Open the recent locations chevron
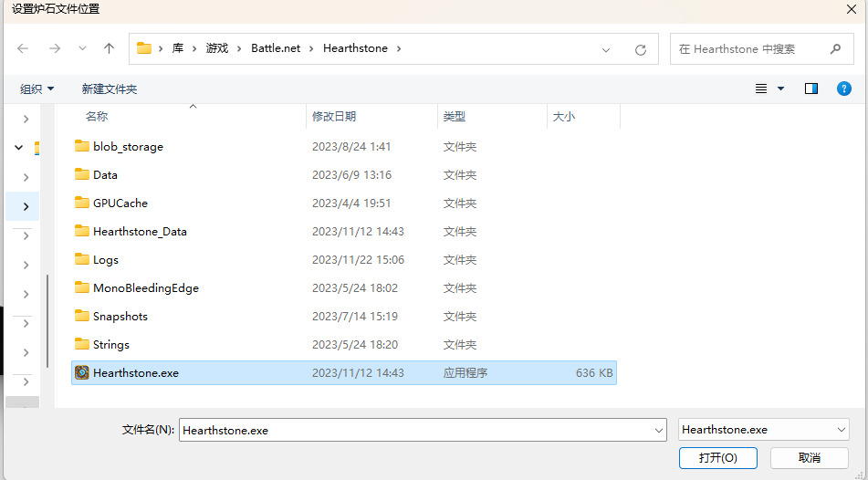Image resolution: width=868 pixels, height=480 pixels. pos(82,48)
